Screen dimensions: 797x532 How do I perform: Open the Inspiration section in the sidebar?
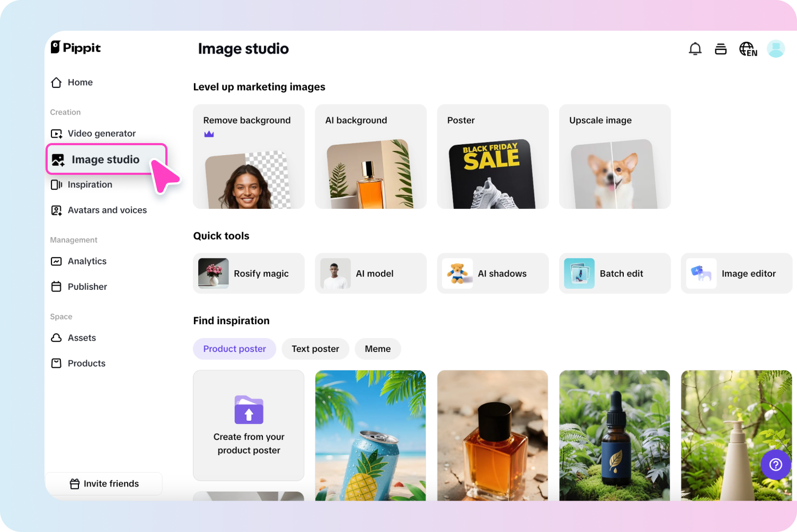90,184
